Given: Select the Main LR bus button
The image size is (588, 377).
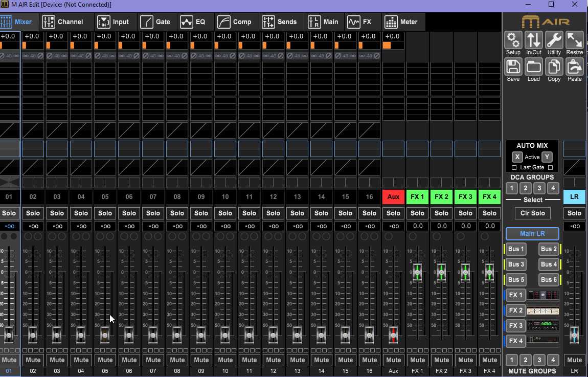Looking at the screenshot, I should pos(532,234).
